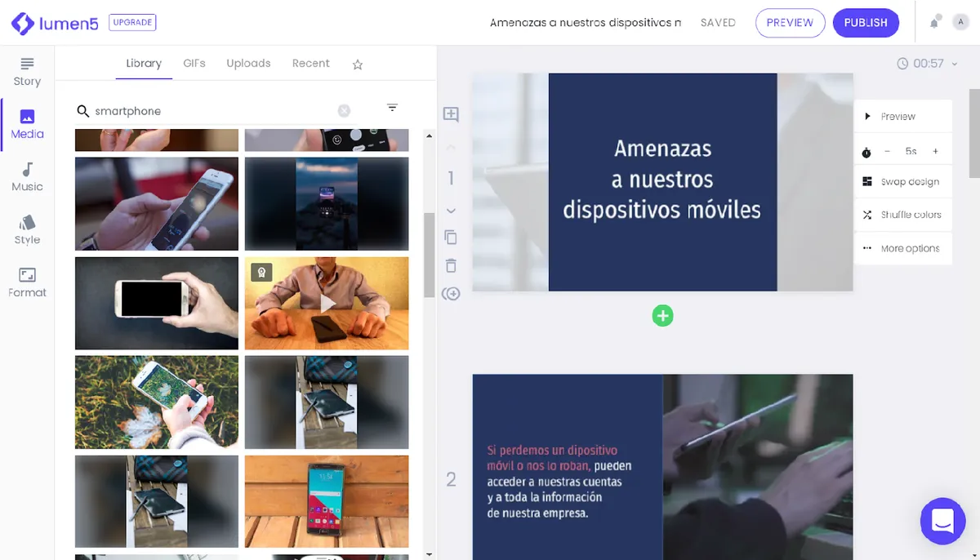Open the Music panel in sidebar

(x=27, y=177)
